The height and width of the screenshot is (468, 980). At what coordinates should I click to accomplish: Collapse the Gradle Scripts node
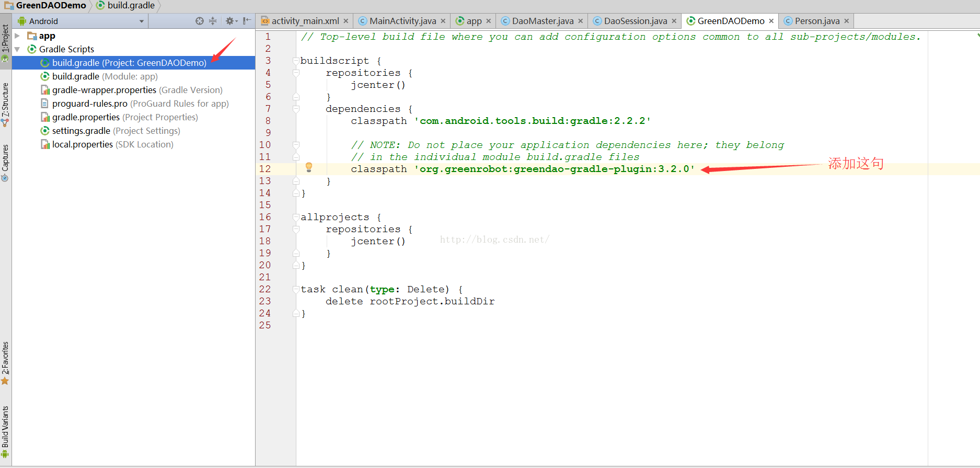click(x=17, y=49)
